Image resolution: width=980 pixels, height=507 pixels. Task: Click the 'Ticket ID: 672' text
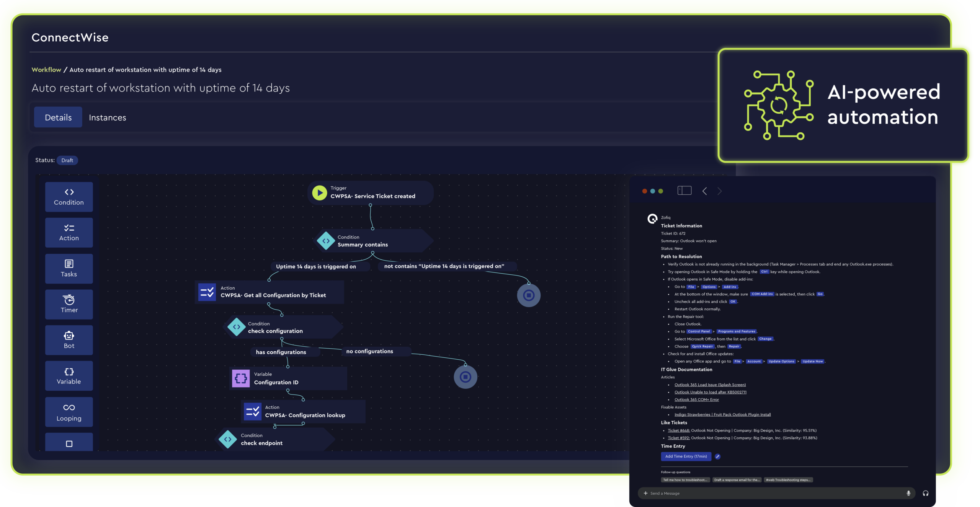click(673, 233)
